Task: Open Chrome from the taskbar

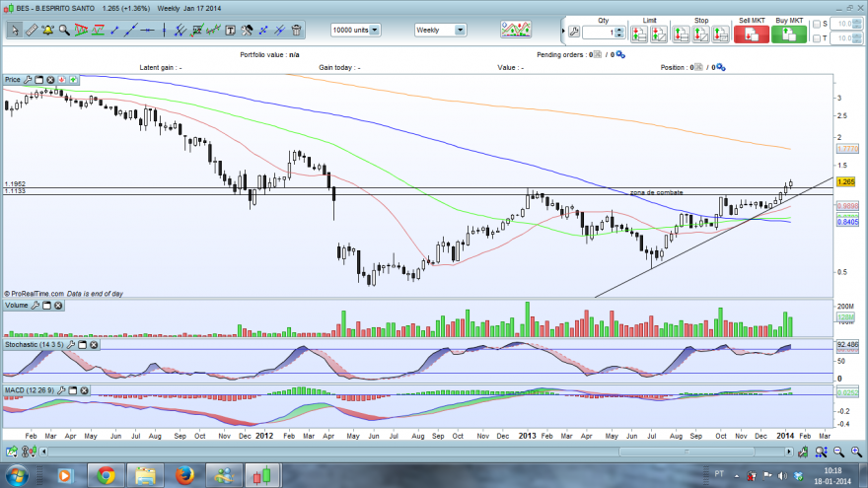Action: point(106,475)
